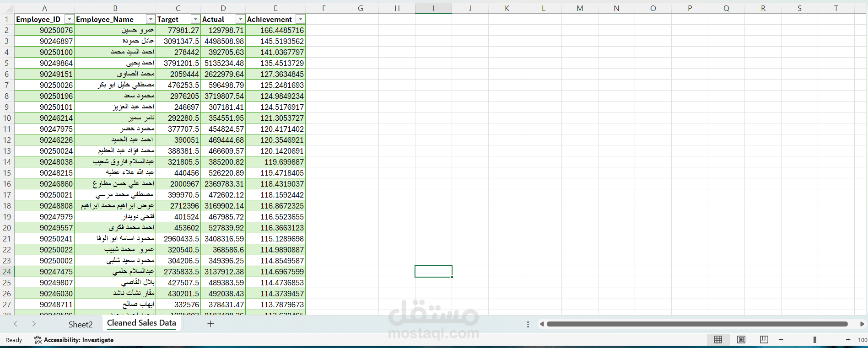This screenshot has height=348, width=868.
Task: Click the zoom out minus button
Action: (781, 340)
